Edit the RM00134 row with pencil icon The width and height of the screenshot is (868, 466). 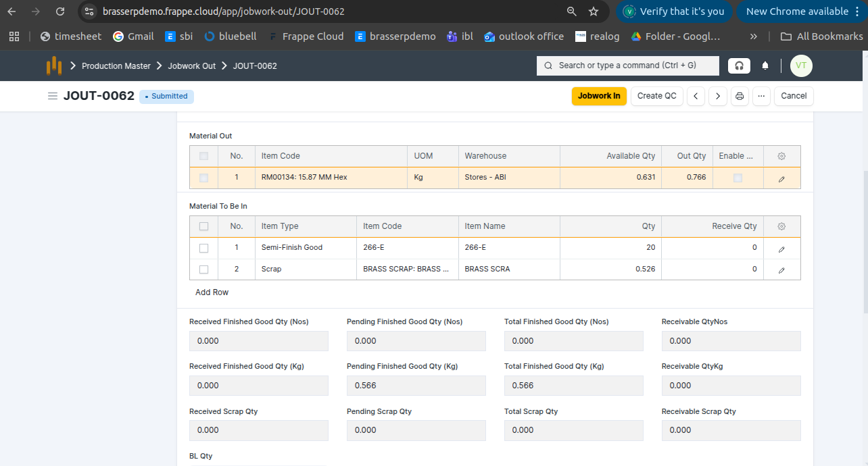(781, 178)
